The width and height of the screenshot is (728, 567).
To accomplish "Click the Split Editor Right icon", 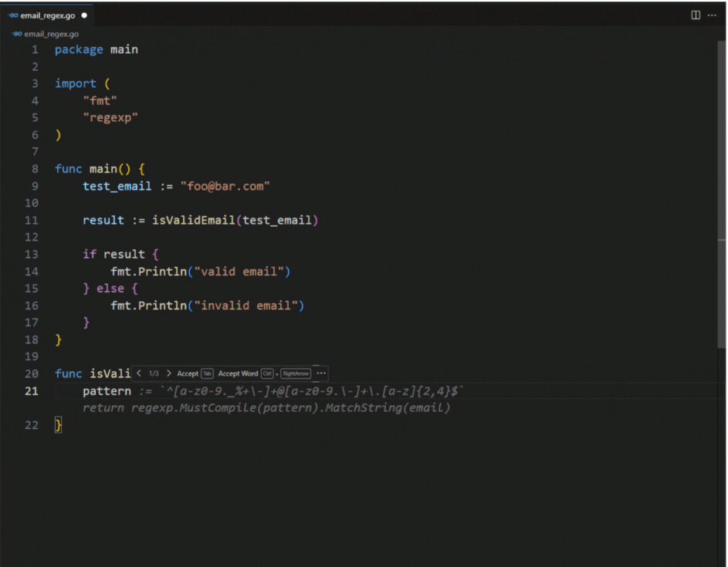I will 696,15.
